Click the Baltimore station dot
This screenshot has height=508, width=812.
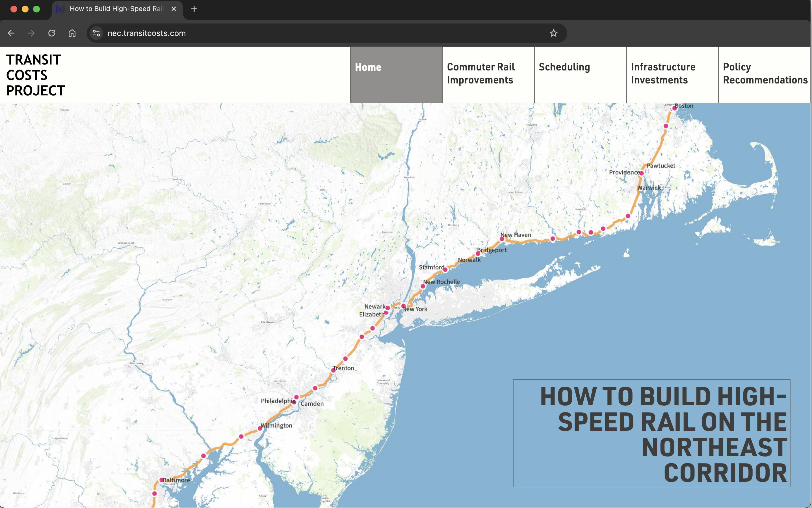pyautogui.click(x=161, y=480)
